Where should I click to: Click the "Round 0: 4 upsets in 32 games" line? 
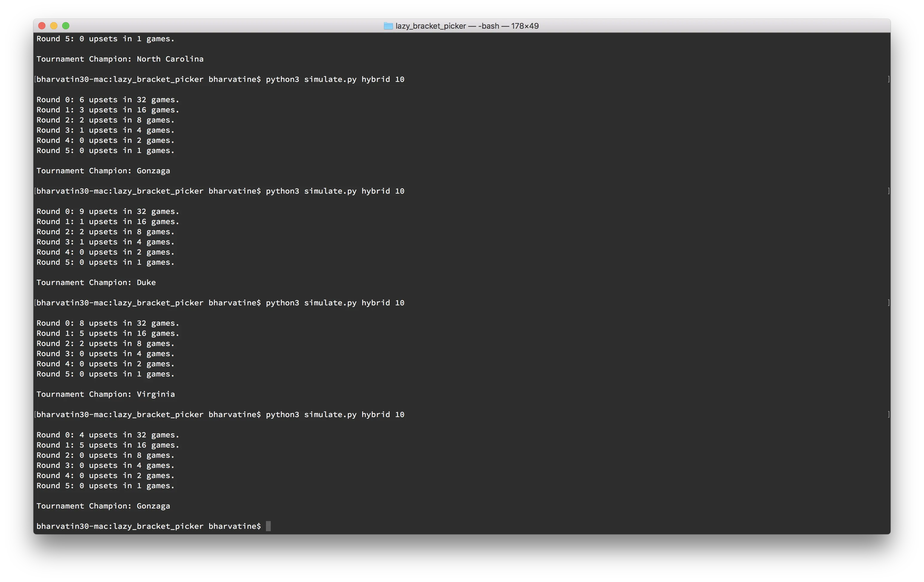click(108, 435)
